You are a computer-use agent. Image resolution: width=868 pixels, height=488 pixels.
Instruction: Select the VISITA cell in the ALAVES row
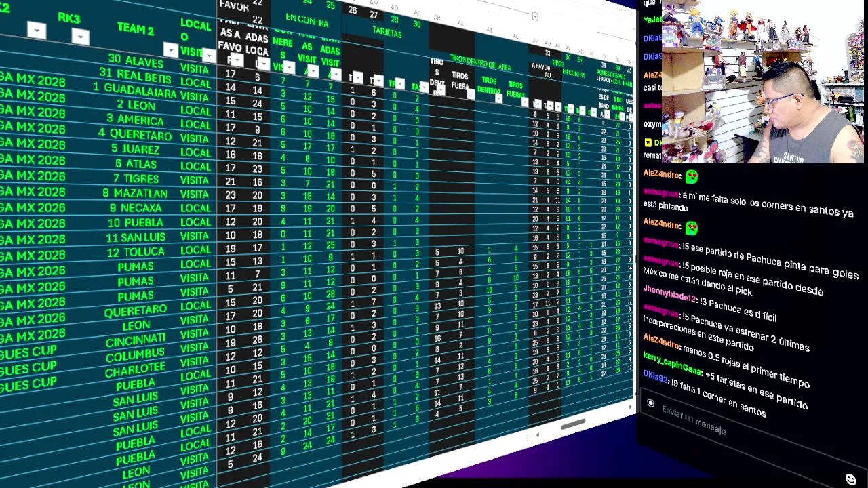195,68
